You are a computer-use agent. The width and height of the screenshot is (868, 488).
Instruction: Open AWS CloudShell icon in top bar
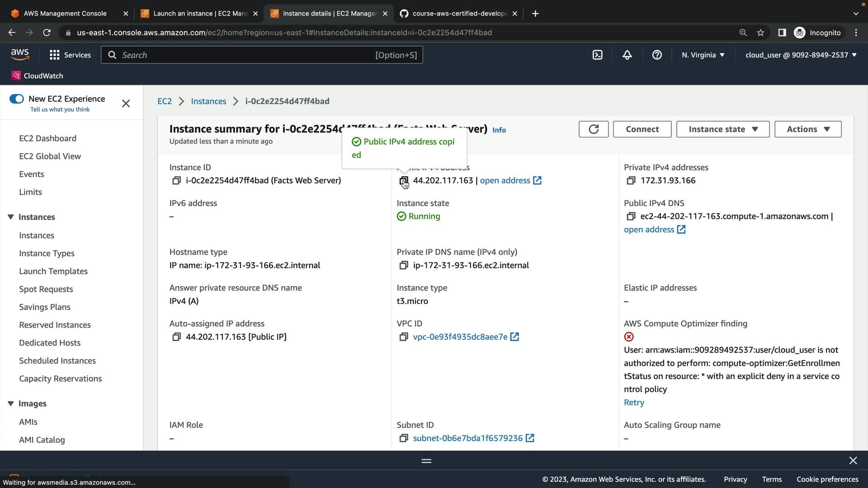[597, 55]
